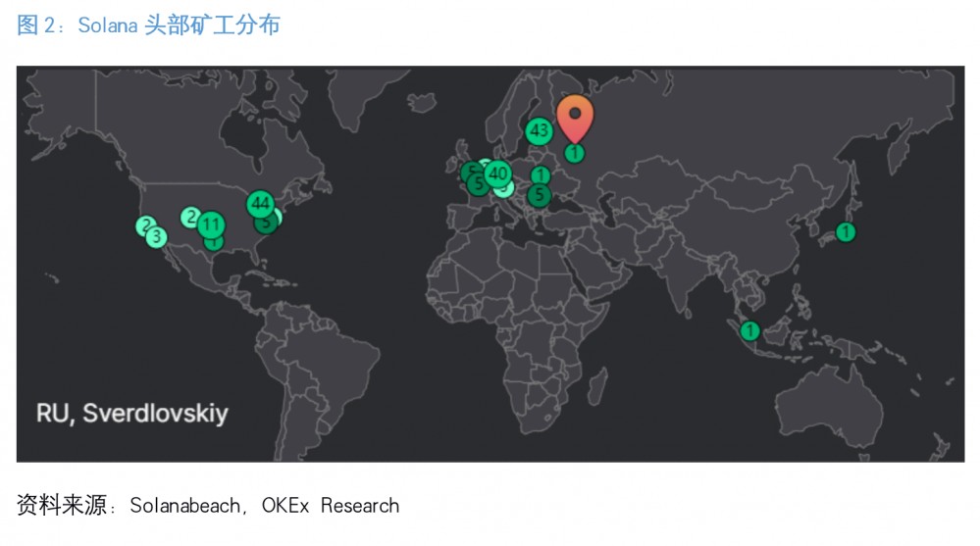Screen dimensions: 980x546
Task: Click the cluster marker labeled 44
Action: coord(260,204)
